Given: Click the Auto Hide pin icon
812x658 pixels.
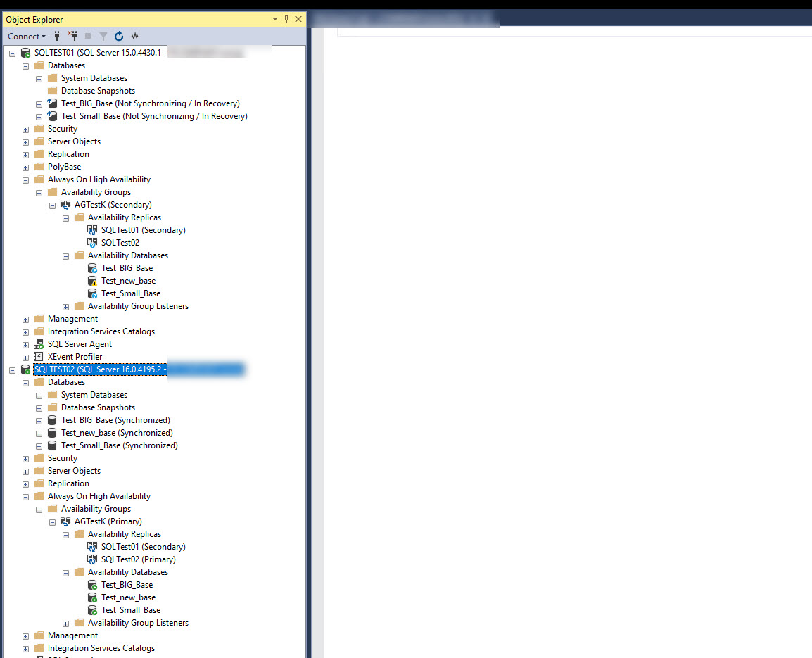Looking at the screenshot, I should (286, 19).
